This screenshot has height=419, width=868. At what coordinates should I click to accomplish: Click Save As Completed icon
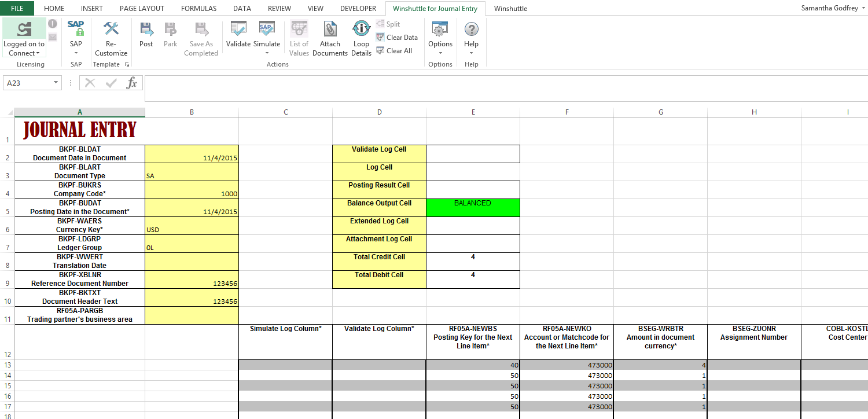tap(201, 29)
